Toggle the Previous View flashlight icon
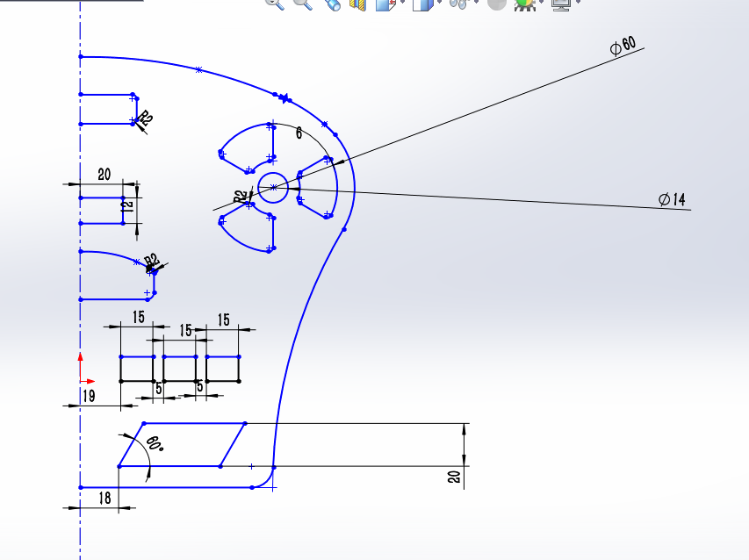 (x=333, y=4)
